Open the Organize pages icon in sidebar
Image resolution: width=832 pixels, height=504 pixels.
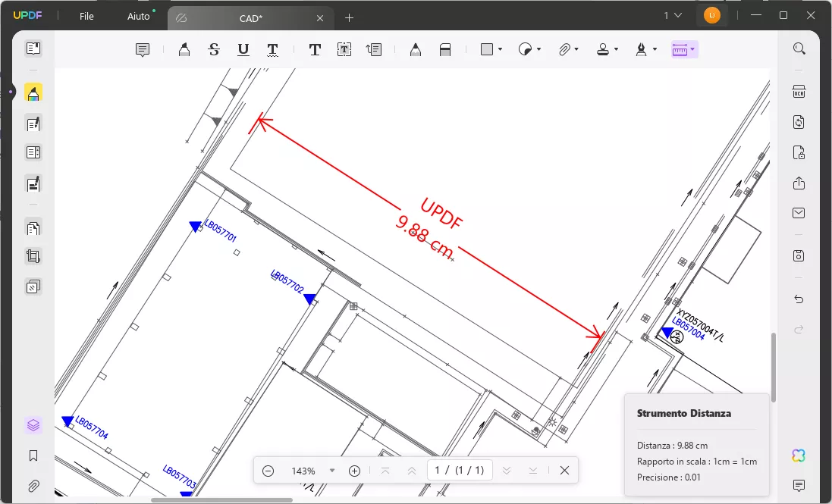tap(33, 228)
